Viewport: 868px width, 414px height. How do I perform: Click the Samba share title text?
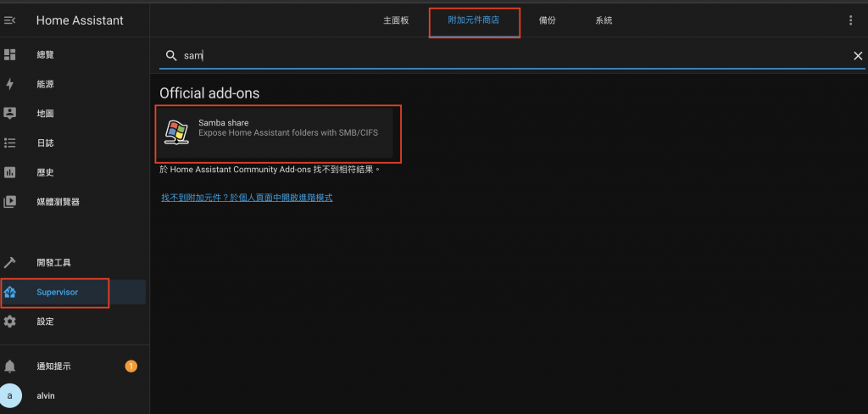coord(224,122)
